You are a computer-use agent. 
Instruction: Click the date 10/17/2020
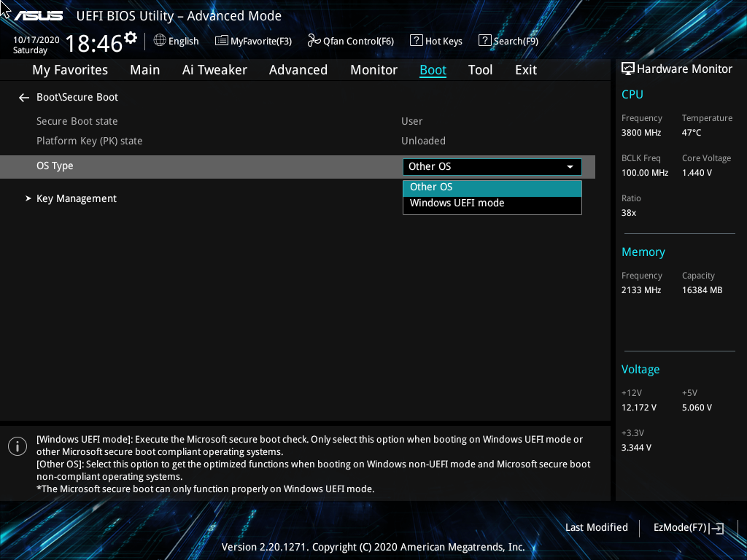click(x=36, y=40)
